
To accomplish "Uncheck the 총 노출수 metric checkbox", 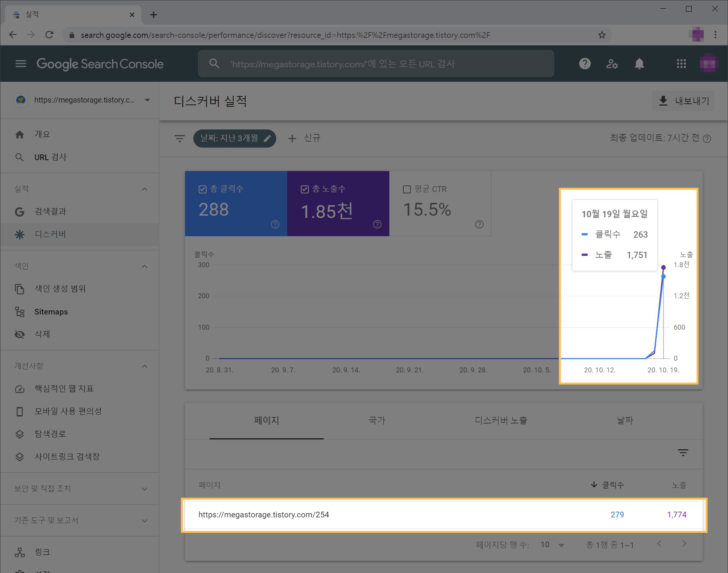I will coord(305,189).
